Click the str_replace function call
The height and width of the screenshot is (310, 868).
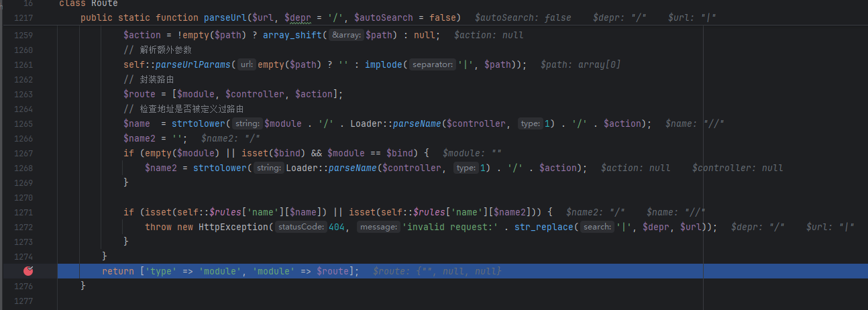coord(545,227)
